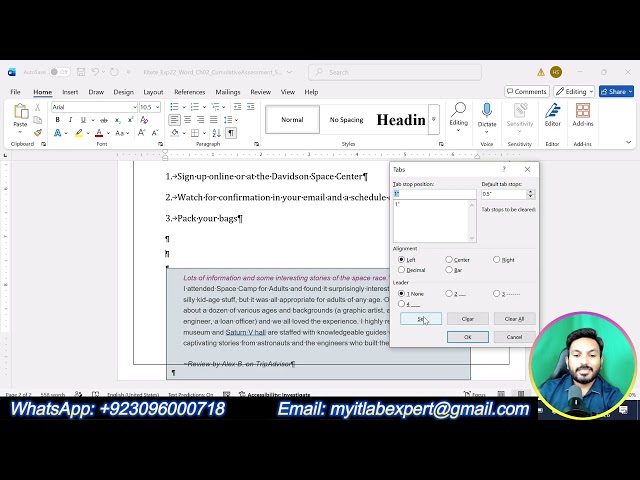Viewport: 640px width, 480px height.
Task: Align text left in Paragraph group
Action: click(174, 120)
